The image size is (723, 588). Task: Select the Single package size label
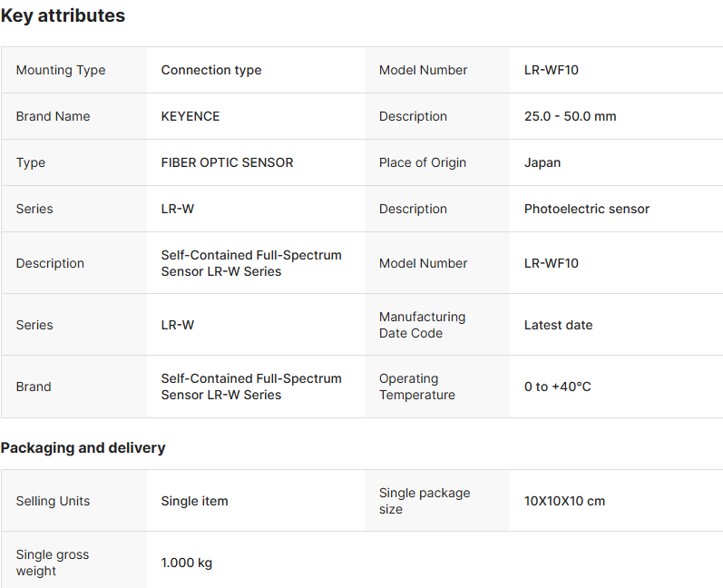coord(425,501)
